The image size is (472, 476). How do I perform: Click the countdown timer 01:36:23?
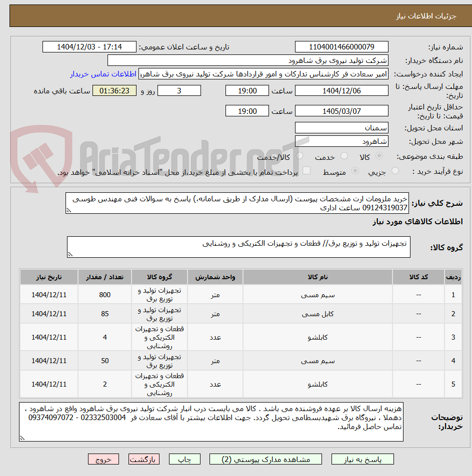pos(114,90)
